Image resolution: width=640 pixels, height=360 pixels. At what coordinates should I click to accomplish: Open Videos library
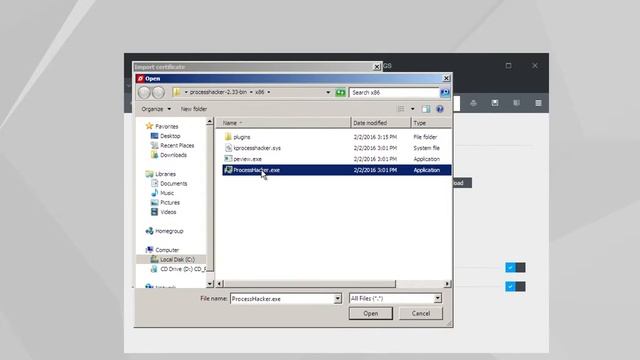click(x=168, y=212)
